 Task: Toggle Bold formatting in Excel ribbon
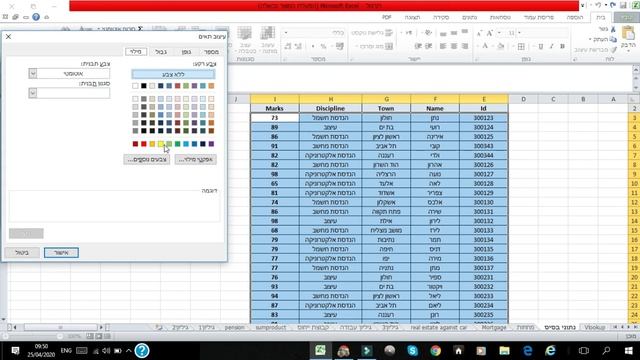[562, 47]
